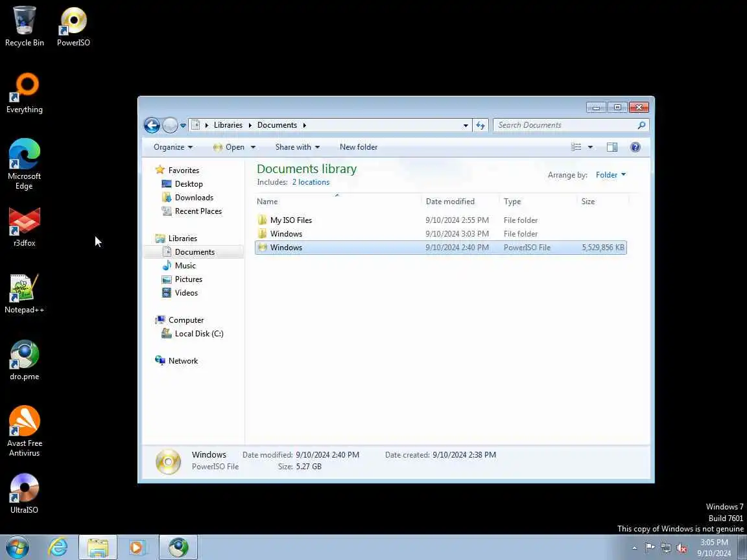Select the My ISO Files folder
The image size is (747, 560).
coord(441,220)
